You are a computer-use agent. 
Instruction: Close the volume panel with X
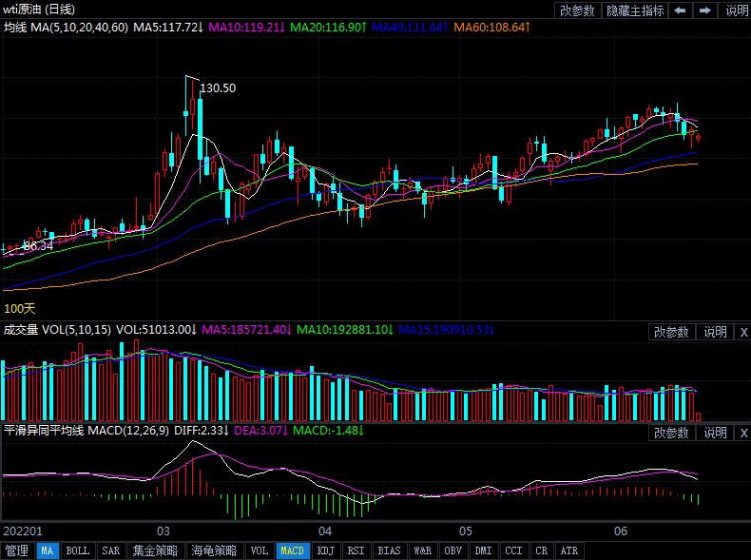point(742,332)
